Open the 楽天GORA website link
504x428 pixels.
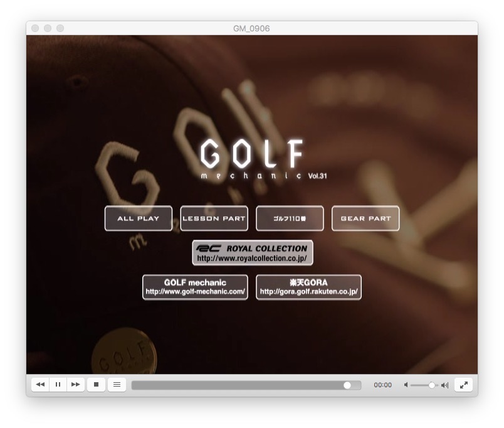point(309,287)
